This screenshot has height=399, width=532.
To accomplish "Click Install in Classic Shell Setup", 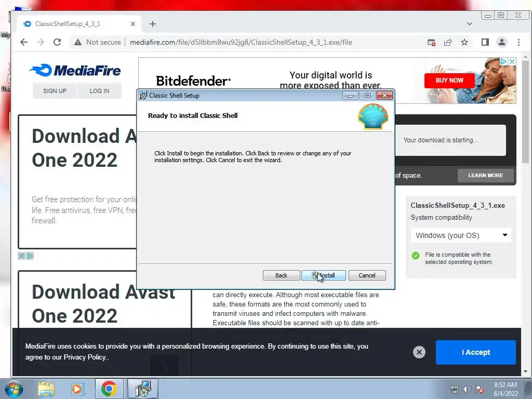I will [x=323, y=275].
